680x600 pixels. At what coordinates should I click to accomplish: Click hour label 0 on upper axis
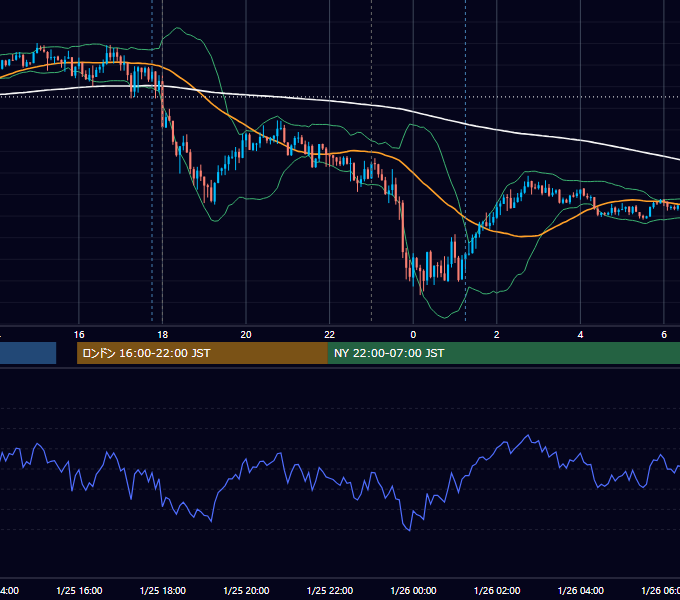click(x=413, y=335)
